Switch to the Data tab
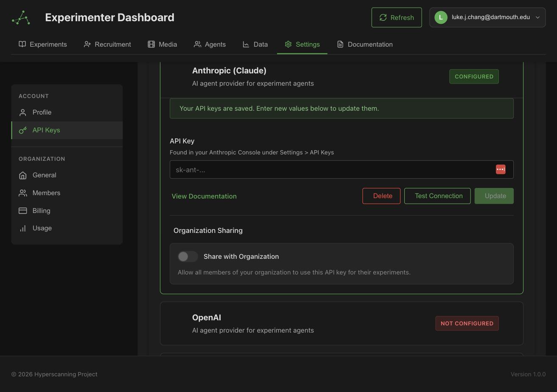Image resolution: width=557 pixels, height=392 pixels. point(255,44)
